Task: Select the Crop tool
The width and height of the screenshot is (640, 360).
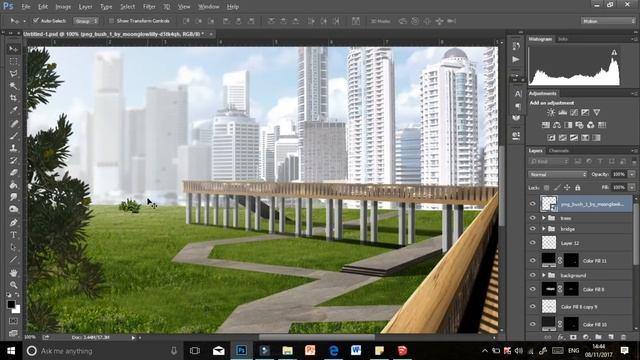Action: tap(13, 98)
